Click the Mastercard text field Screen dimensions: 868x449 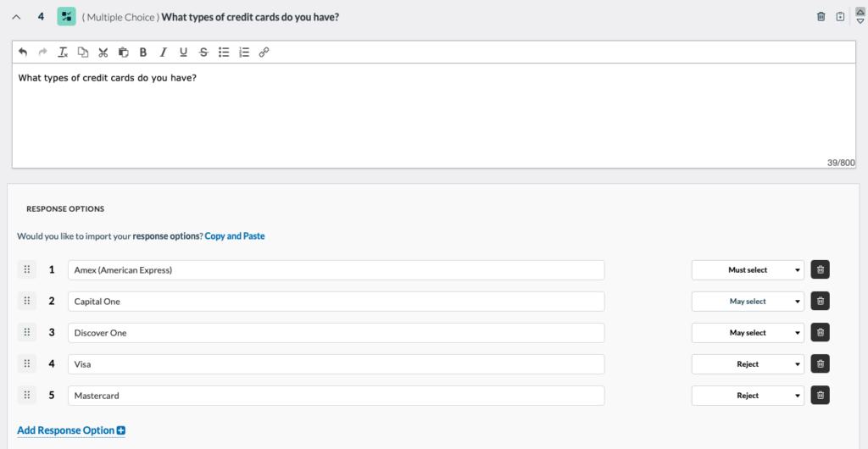336,396
